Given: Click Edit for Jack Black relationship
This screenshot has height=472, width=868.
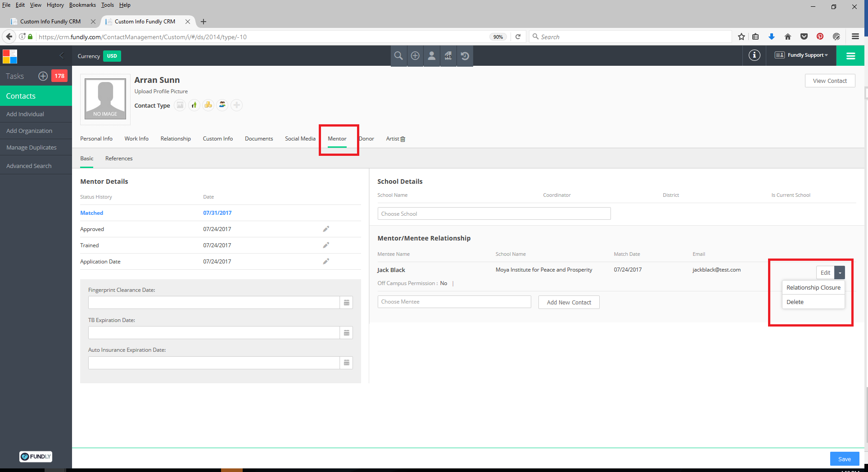Looking at the screenshot, I should pyautogui.click(x=825, y=272).
